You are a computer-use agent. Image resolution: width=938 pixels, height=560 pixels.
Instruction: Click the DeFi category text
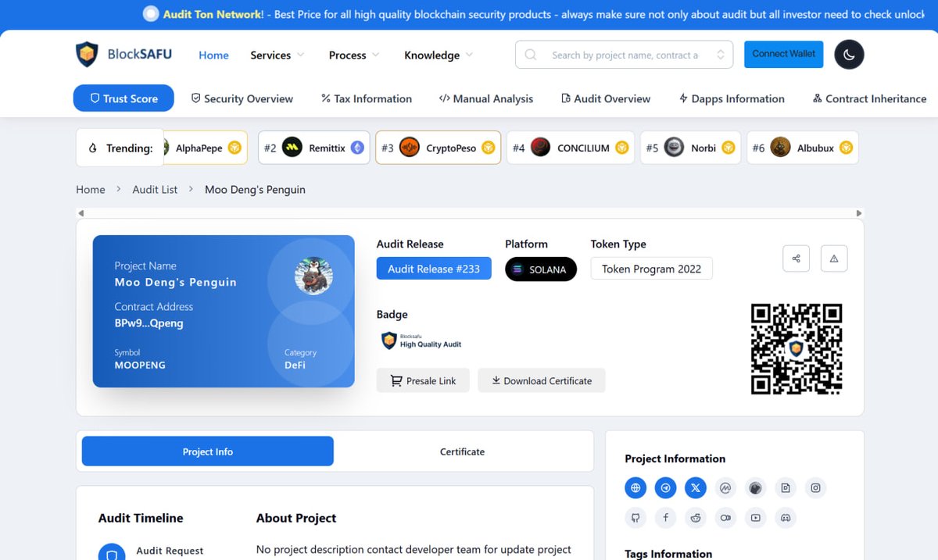pyautogui.click(x=295, y=365)
